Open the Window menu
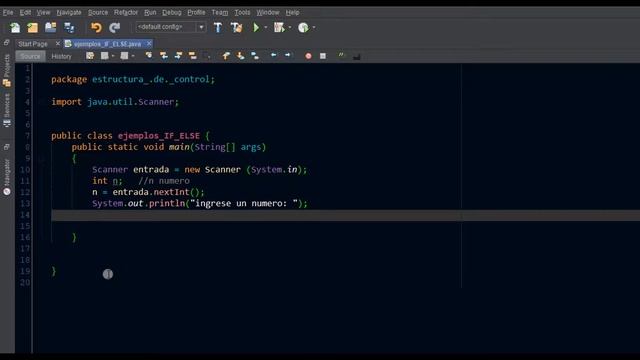 coord(268,12)
